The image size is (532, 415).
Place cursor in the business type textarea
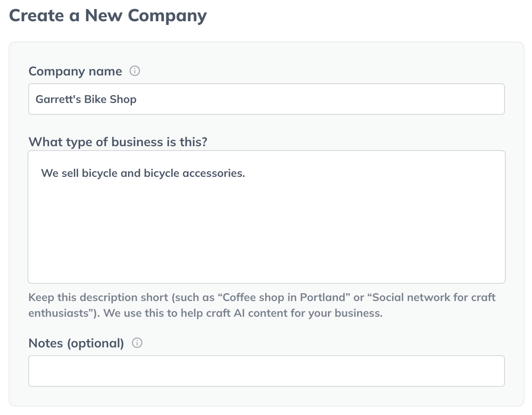coord(266,216)
